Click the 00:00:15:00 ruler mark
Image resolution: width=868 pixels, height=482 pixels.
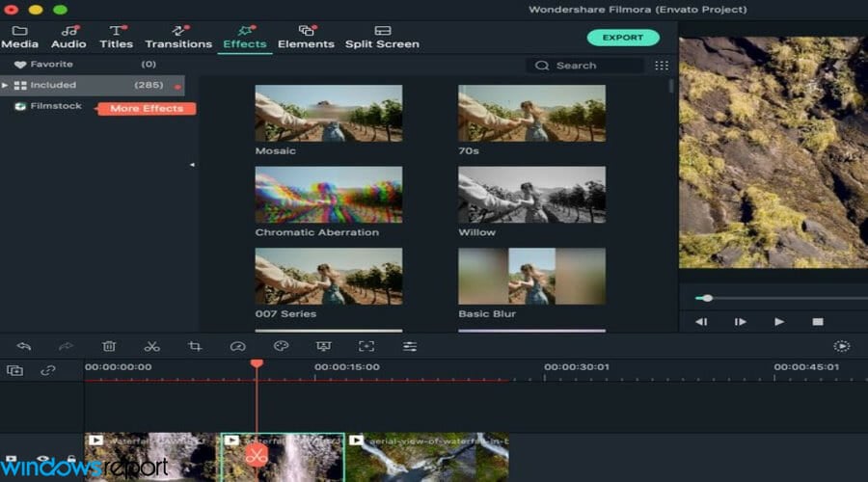pyautogui.click(x=347, y=367)
